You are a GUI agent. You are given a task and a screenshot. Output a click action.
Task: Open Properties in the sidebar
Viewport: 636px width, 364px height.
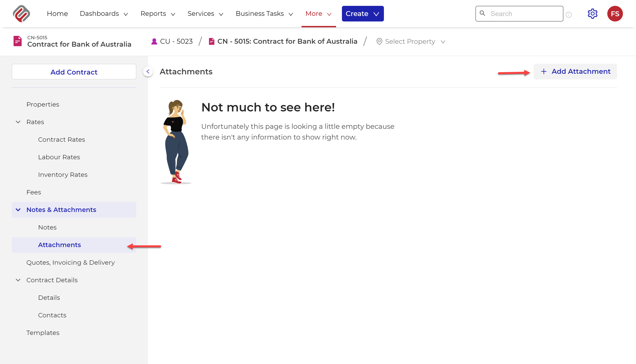pyautogui.click(x=43, y=104)
